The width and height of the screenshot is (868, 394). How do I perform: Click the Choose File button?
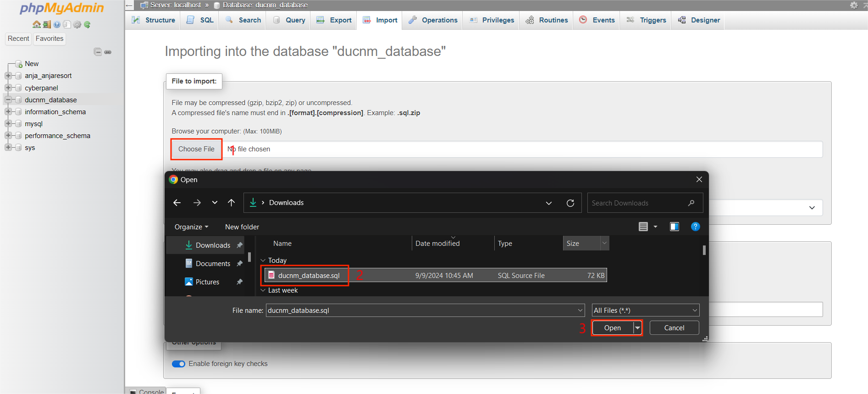tap(196, 149)
